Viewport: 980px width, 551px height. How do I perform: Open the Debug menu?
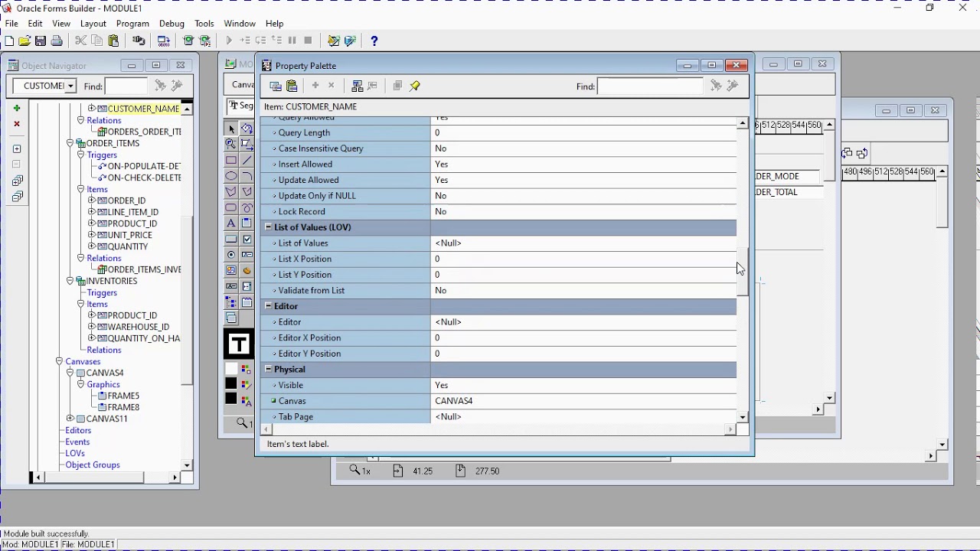(x=171, y=24)
